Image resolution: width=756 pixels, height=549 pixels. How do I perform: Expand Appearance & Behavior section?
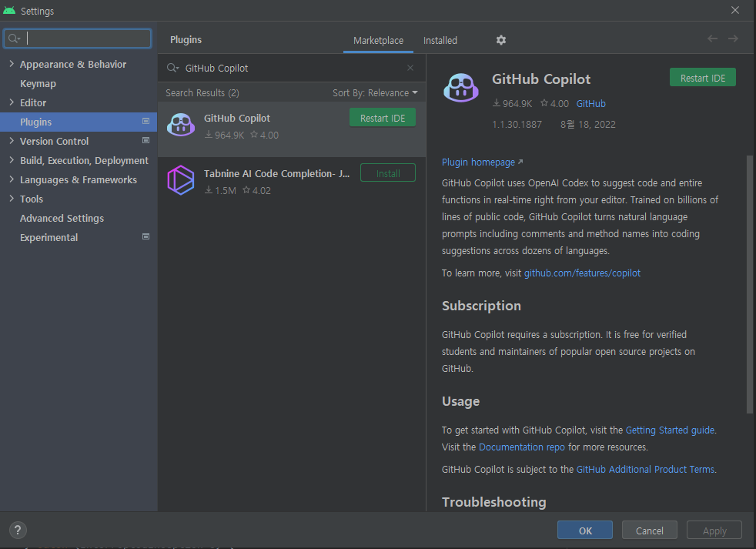click(x=12, y=64)
